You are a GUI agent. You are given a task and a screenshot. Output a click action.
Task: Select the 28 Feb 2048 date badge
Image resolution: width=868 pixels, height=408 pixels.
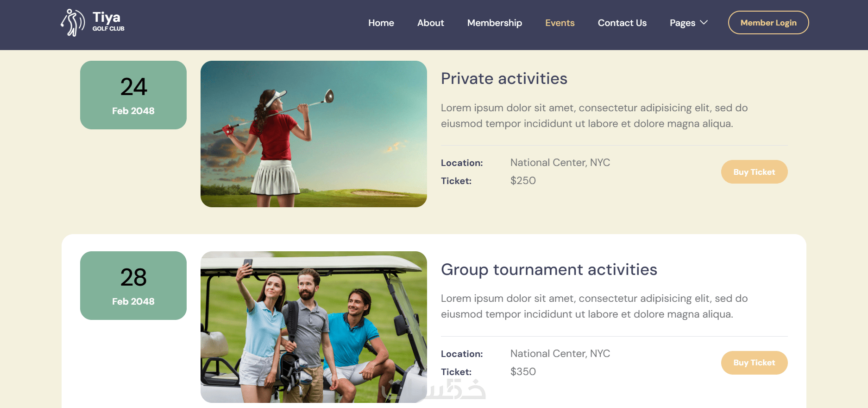(x=133, y=286)
